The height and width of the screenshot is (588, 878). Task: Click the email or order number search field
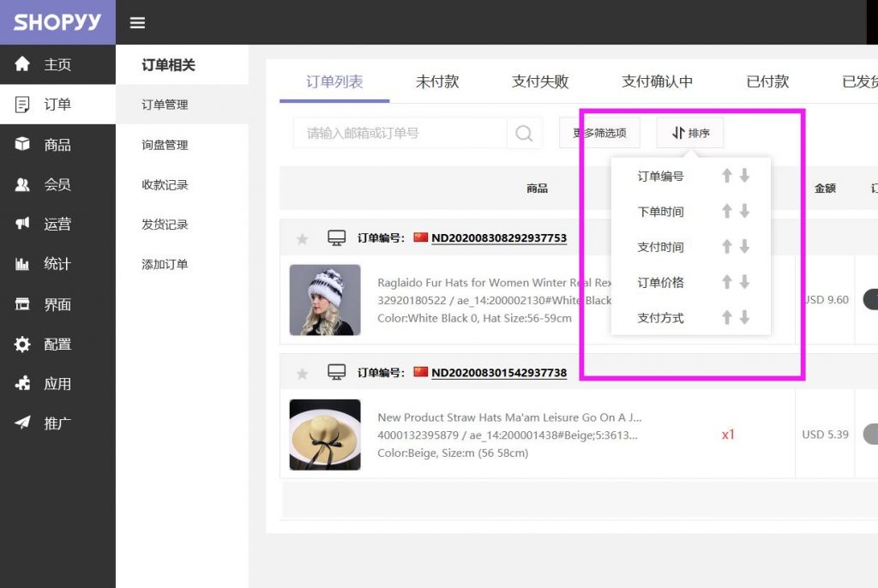click(x=400, y=133)
